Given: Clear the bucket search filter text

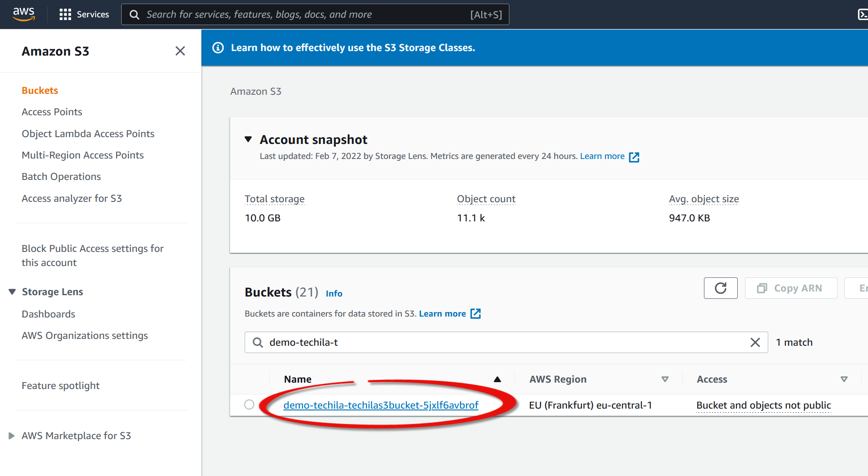Looking at the screenshot, I should (x=755, y=343).
